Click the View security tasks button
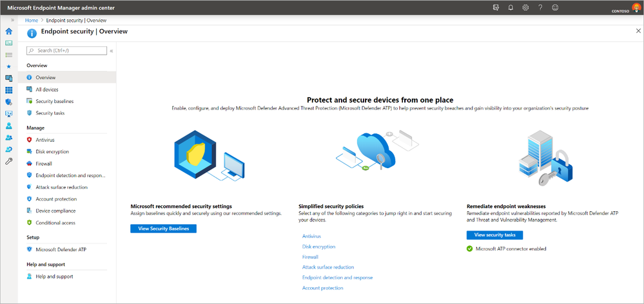 pyautogui.click(x=494, y=235)
